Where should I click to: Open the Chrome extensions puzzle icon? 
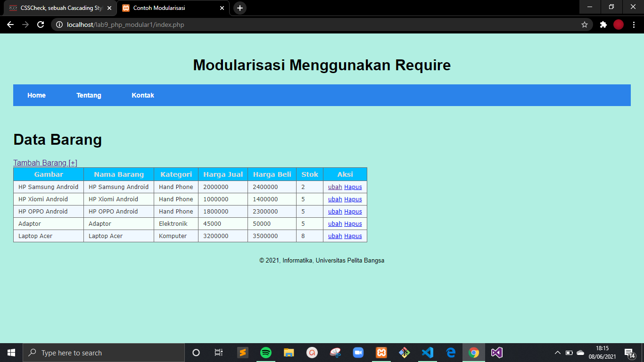tap(603, 25)
